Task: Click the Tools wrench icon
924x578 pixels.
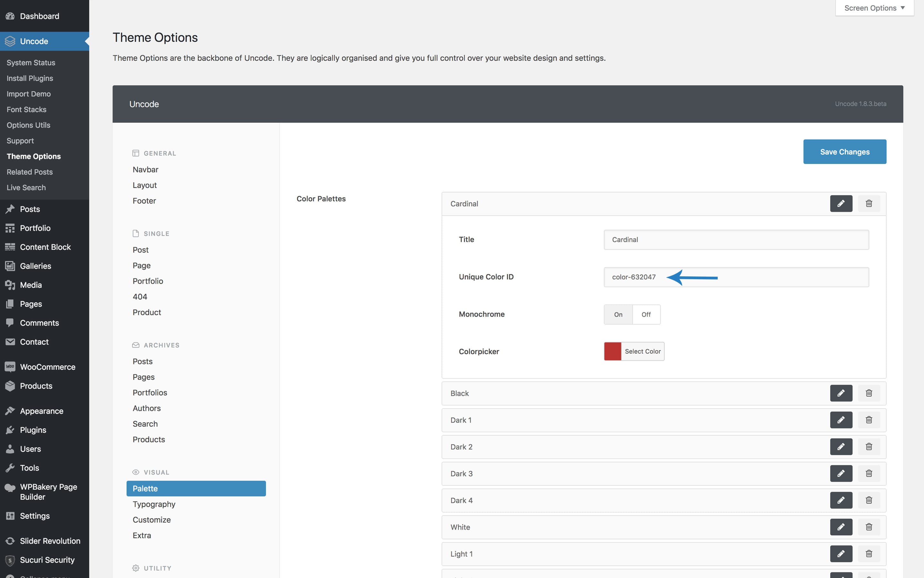Action: click(10, 468)
